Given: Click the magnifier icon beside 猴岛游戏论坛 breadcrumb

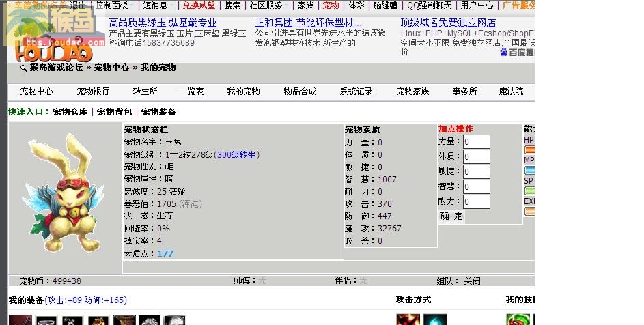Looking at the screenshot, I should 23,68.
